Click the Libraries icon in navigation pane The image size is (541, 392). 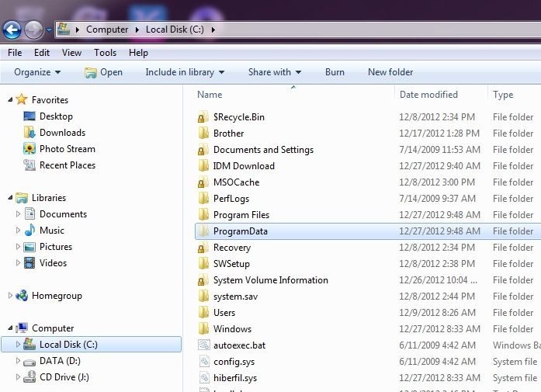pyautogui.click(x=22, y=198)
